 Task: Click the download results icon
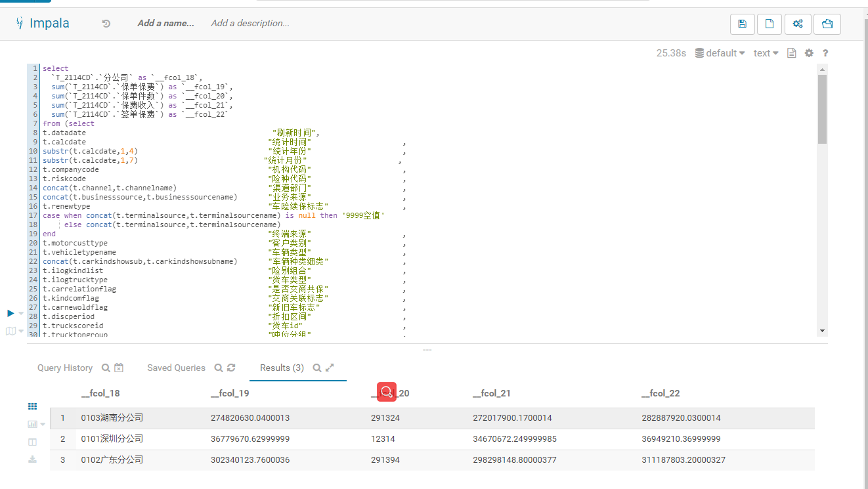click(x=32, y=459)
